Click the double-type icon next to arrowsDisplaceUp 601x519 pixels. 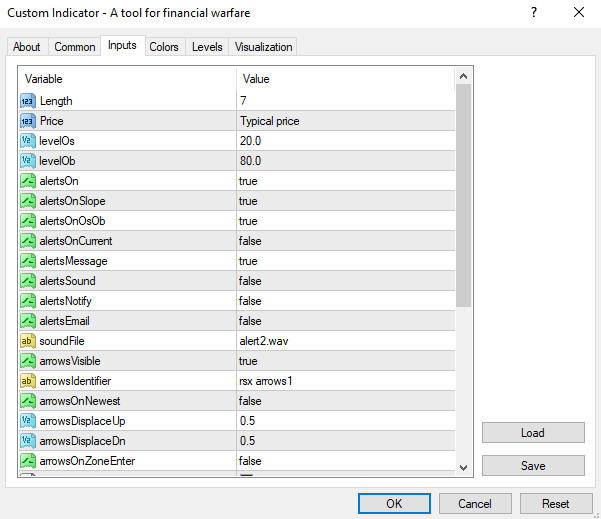(28, 421)
